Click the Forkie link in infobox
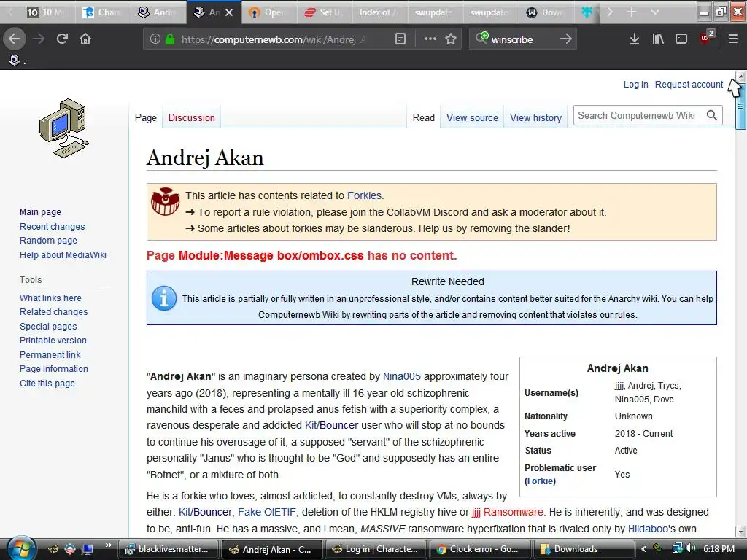The width and height of the screenshot is (747, 560). click(x=541, y=481)
